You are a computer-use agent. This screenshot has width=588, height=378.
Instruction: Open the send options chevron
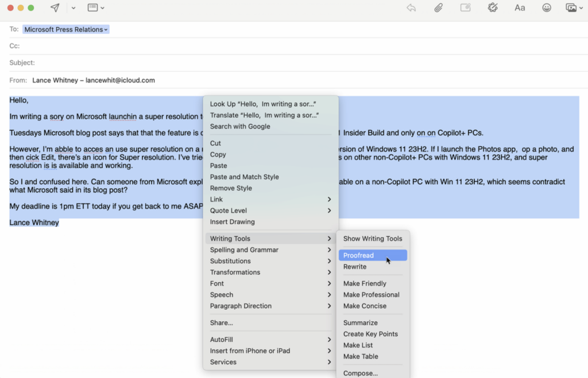[x=73, y=9]
